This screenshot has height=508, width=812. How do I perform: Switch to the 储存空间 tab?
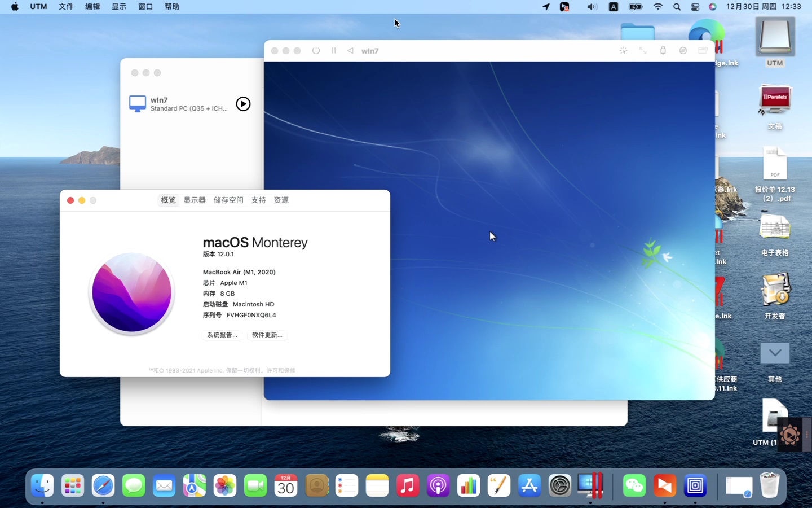[x=228, y=200]
